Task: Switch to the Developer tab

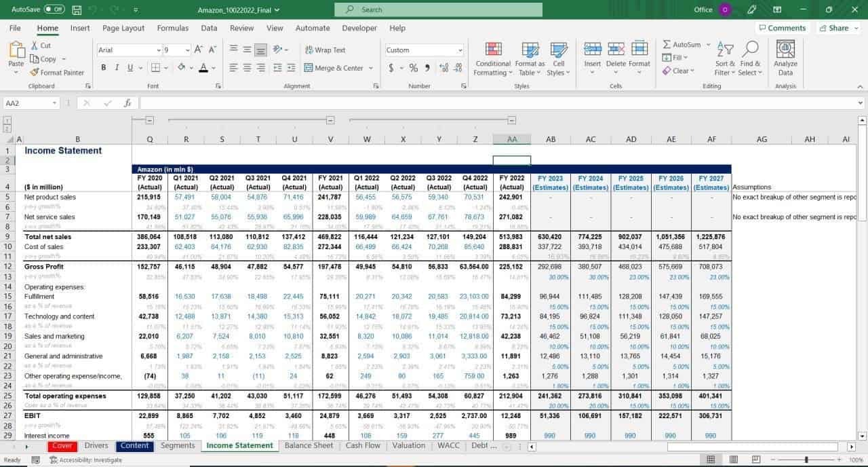Action: pyautogui.click(x=359, y=28)
